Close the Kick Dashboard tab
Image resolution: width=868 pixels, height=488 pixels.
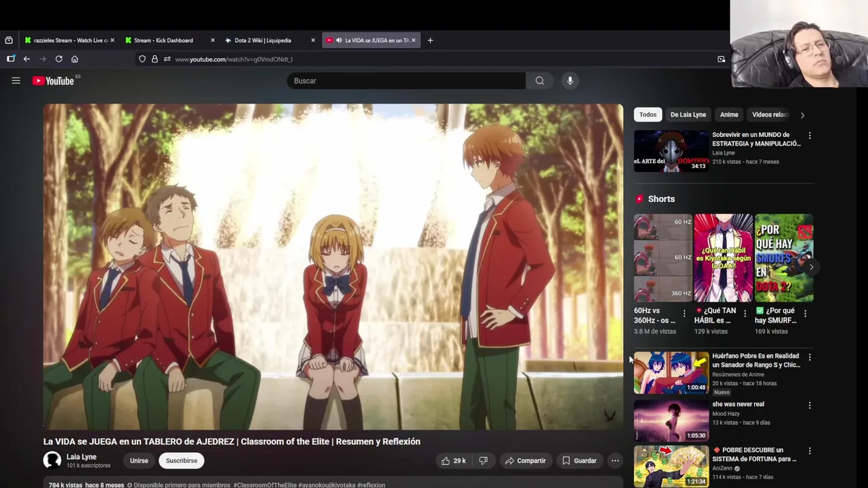coord(212,40)
